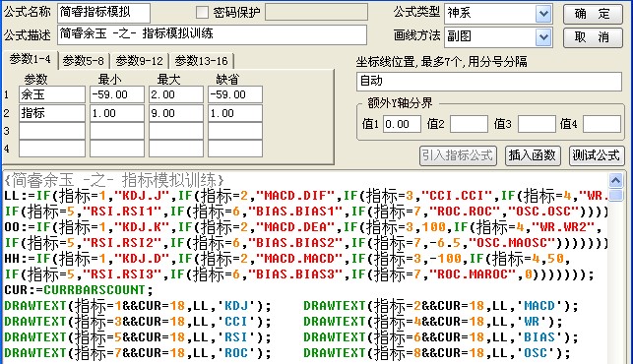Click 'OSC' text in the DRAWTEXT line
Image resolution: width=633 pixels, height=364 pixels.
point(536,353)
